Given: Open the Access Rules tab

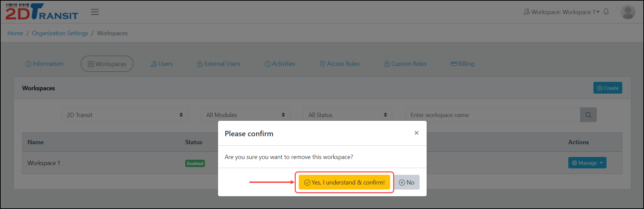Looking at the screenshot, I should tap(340, 64).
